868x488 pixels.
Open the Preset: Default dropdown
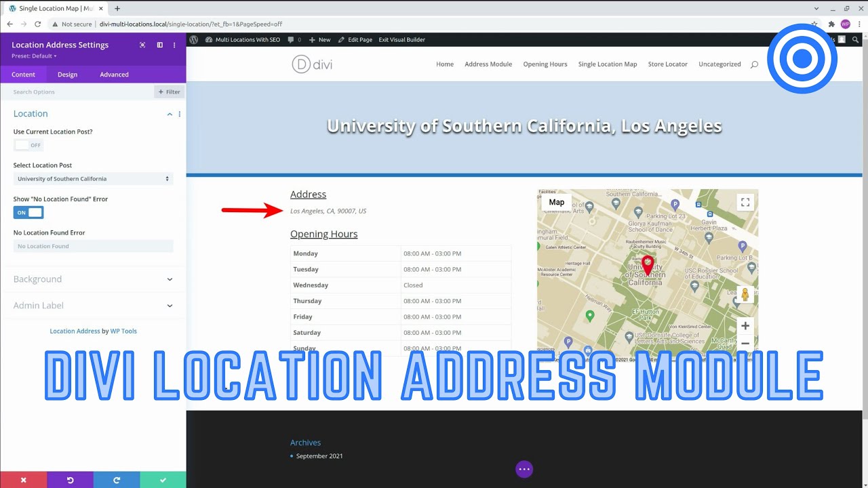tap(34, 56)
